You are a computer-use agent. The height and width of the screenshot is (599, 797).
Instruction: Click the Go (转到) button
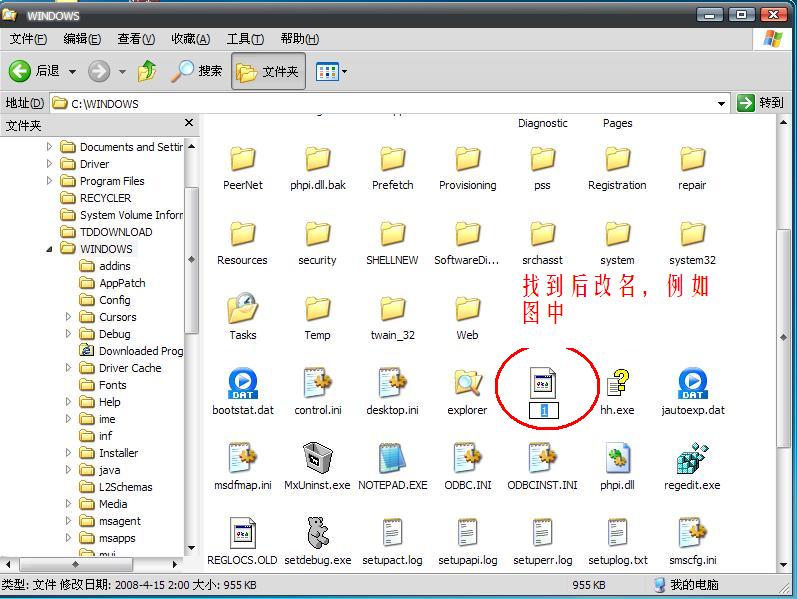(x=760, y=103)
